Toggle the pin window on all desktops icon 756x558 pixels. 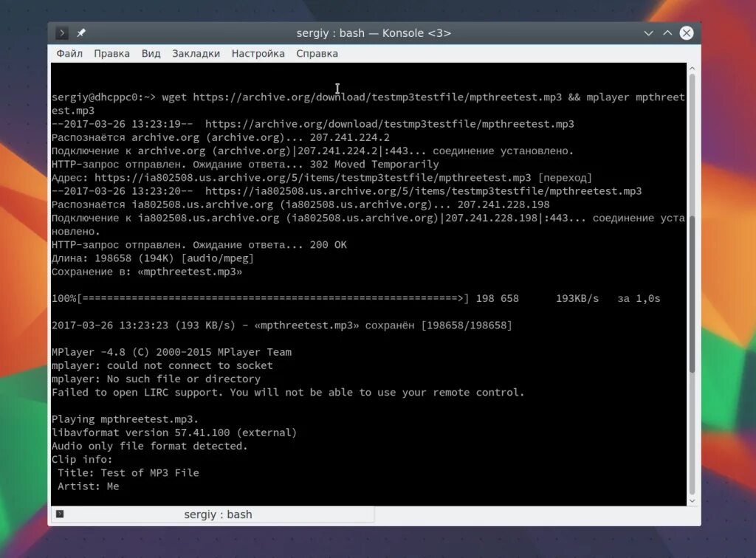pyautogui.click(x=81, y=32)
